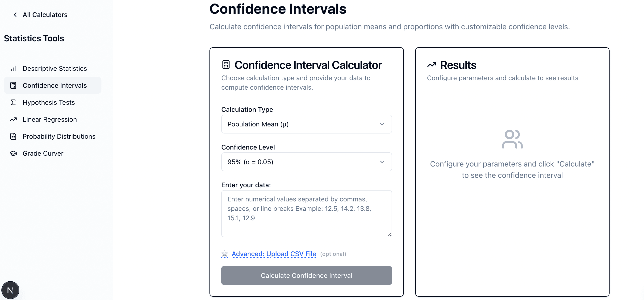Select Grade Curver menu item
The height and width of the screenshot is (300, 644).
coord(43,154)
